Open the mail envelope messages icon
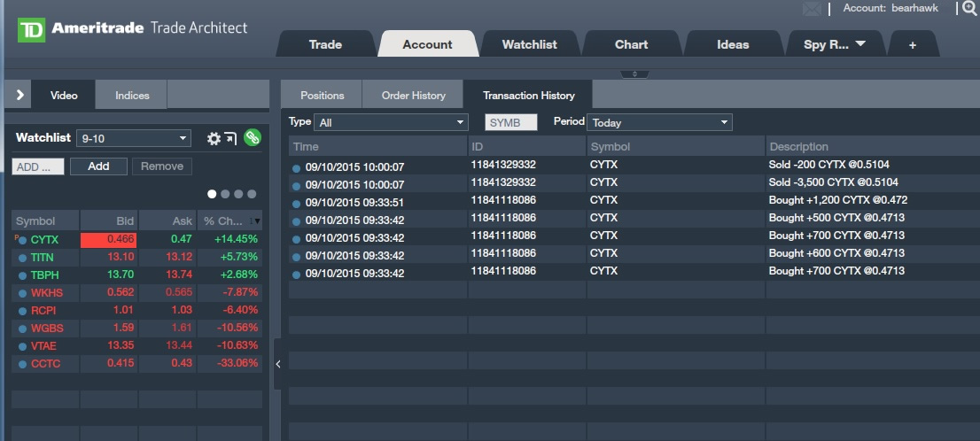980x441 pixels. tap(812, 9)
